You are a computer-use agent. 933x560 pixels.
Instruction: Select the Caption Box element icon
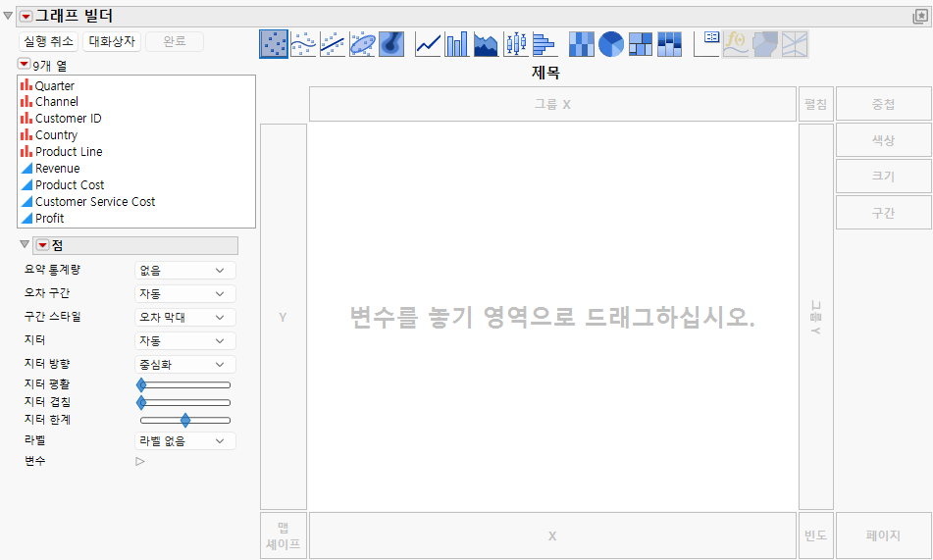pyautogui.click(x=707, y=44)
